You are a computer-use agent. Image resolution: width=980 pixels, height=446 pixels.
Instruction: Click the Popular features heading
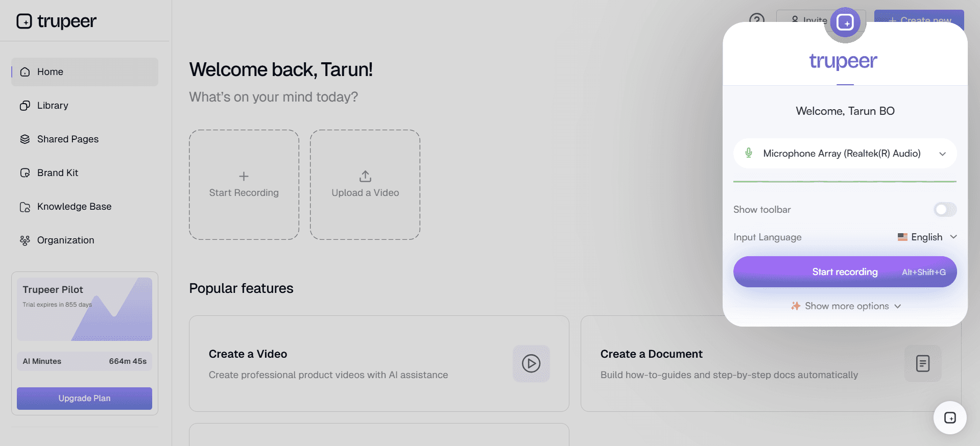tap(241, 288)
